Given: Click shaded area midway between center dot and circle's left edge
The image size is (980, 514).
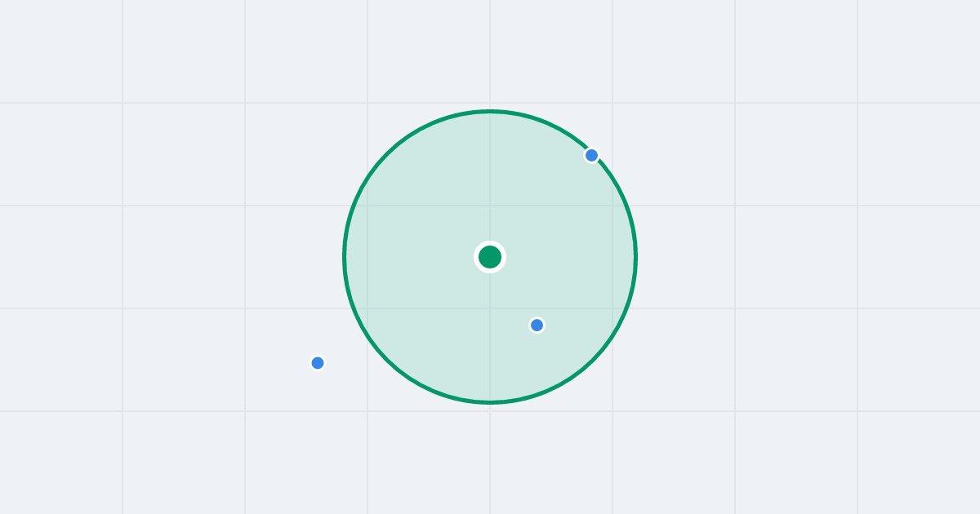Looking at the screenshot, I should (417, 257).
